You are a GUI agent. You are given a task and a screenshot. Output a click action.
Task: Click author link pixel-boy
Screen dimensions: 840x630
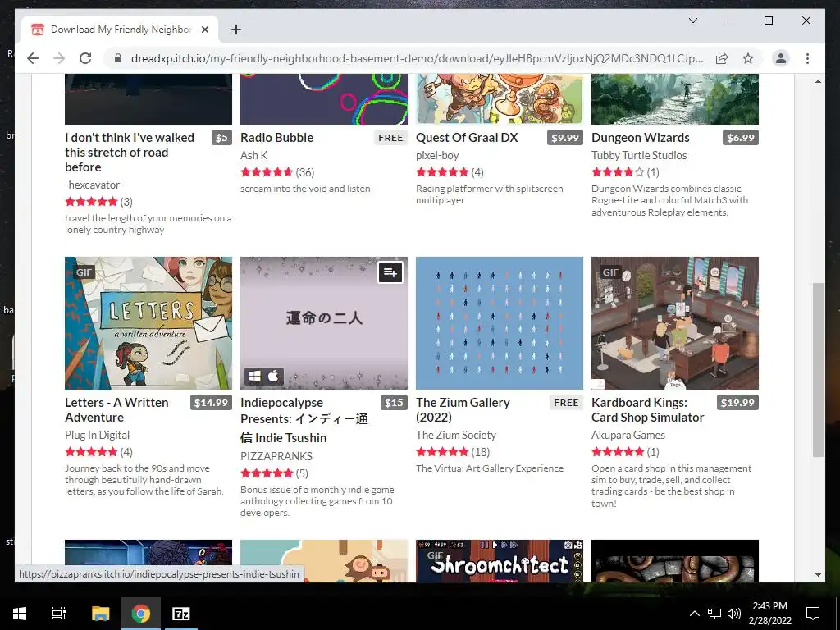[x=437, y=155]
